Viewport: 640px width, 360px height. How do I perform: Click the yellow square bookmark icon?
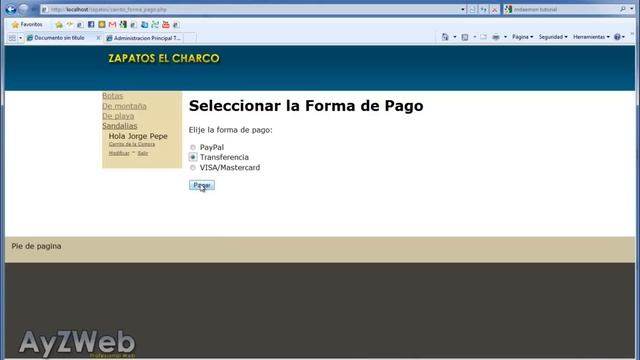[102, 24]
